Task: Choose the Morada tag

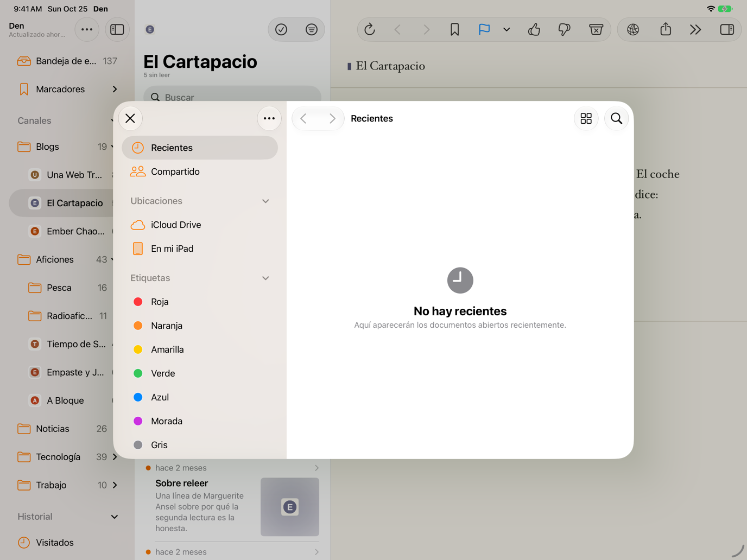Action: (x=200, y=421)
